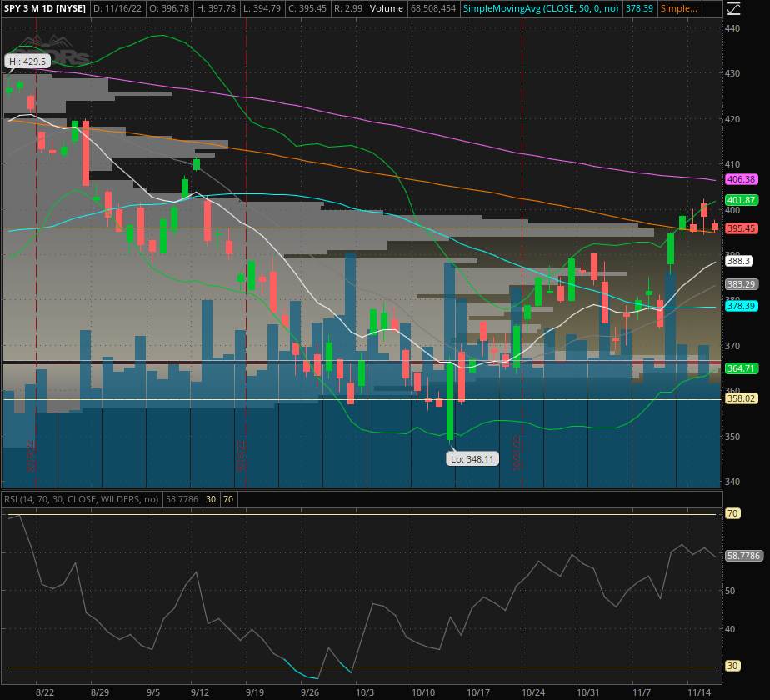Click the Lo: 348.11 price bubble
Viewport: 770px width, 700px height.
472,459
